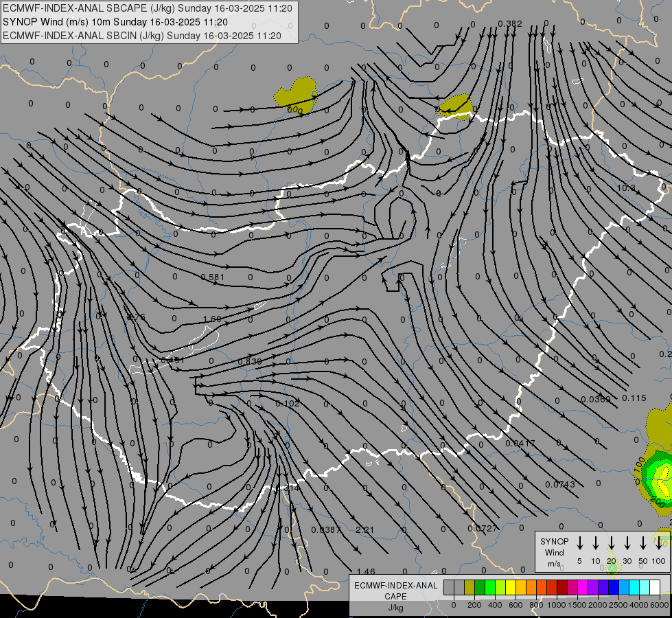This screenshot has height=618, width=672.
Task: Select the dark red CAPE legend swatch
Action: pos(562,587)
